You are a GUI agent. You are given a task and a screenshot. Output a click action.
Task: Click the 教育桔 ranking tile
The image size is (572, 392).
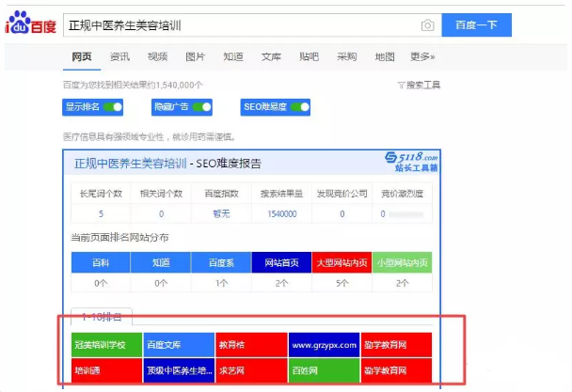click(x=251, y=345)
